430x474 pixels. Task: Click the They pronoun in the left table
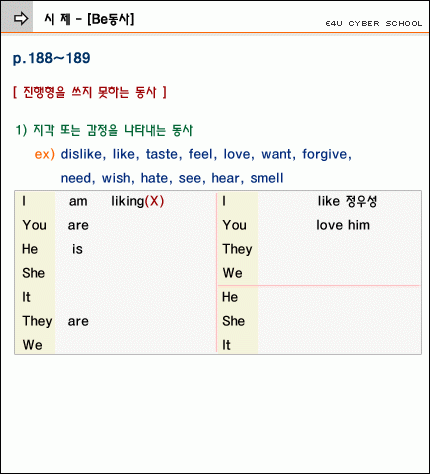[x=37, y=321]
